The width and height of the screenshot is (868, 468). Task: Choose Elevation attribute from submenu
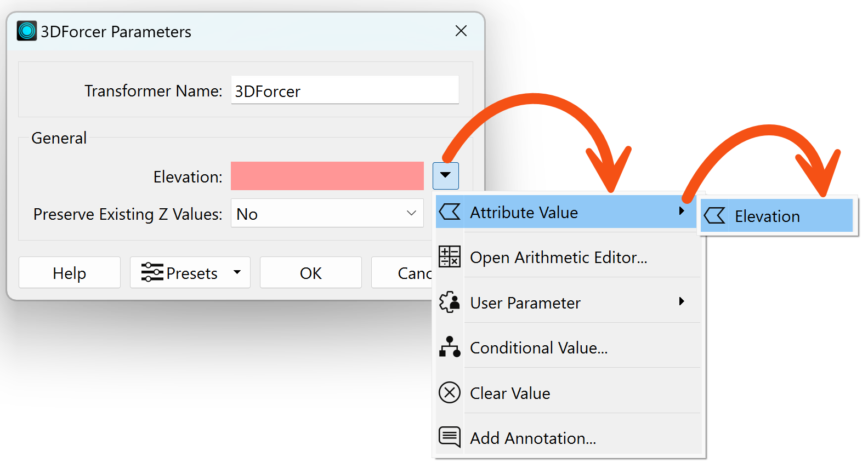coord(776,216)
